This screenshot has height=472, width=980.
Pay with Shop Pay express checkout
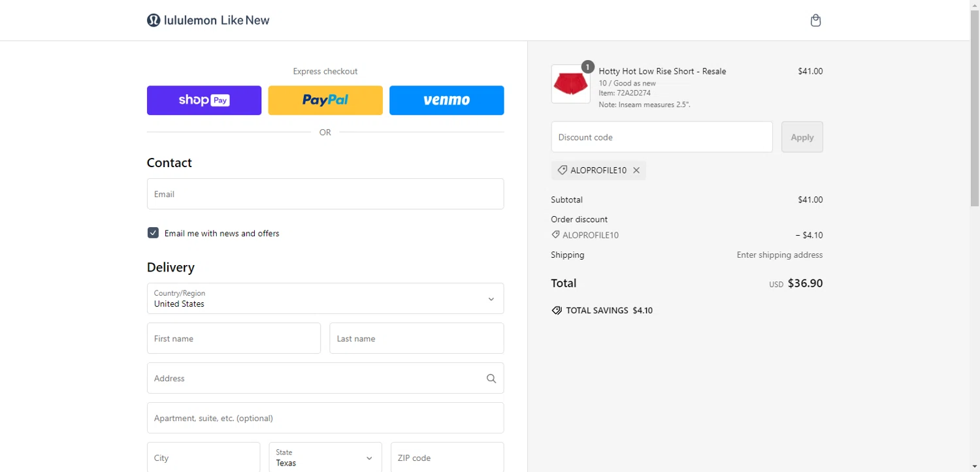204,101
